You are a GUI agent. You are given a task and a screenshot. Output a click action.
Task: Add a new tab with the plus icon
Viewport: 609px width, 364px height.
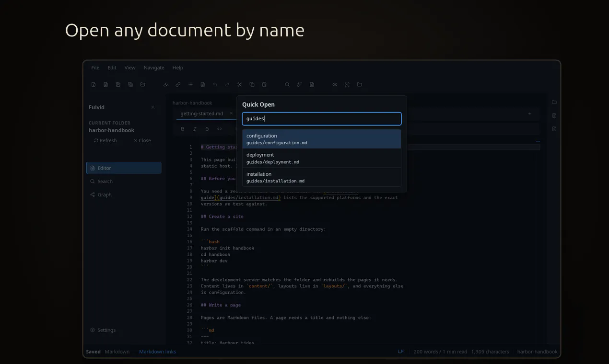(x=530, y=114)
